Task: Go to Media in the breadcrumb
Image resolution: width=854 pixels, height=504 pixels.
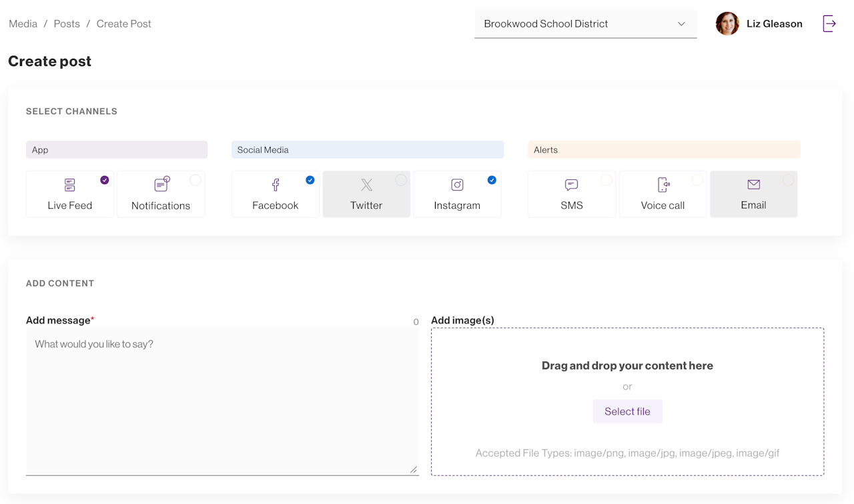Action: [x=23, y=24]
